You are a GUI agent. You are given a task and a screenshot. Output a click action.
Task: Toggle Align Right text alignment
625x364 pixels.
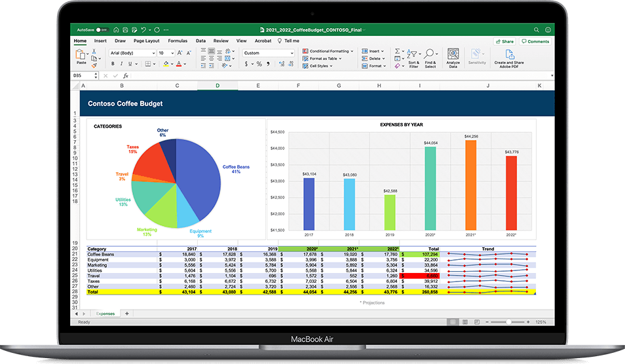point(219,58)
